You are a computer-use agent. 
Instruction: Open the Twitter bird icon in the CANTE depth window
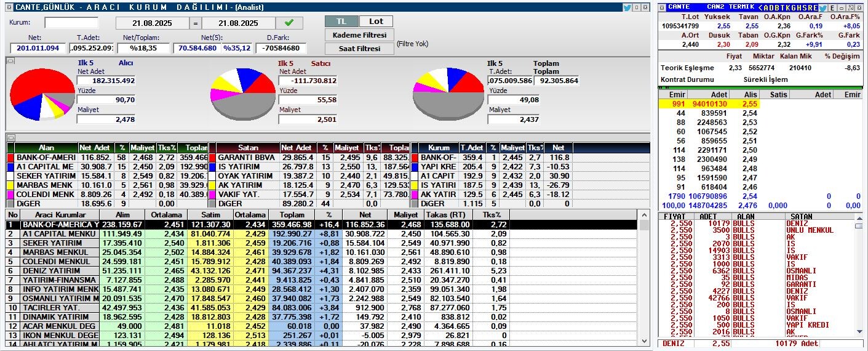pyautogui.click(x=822, y=8)
